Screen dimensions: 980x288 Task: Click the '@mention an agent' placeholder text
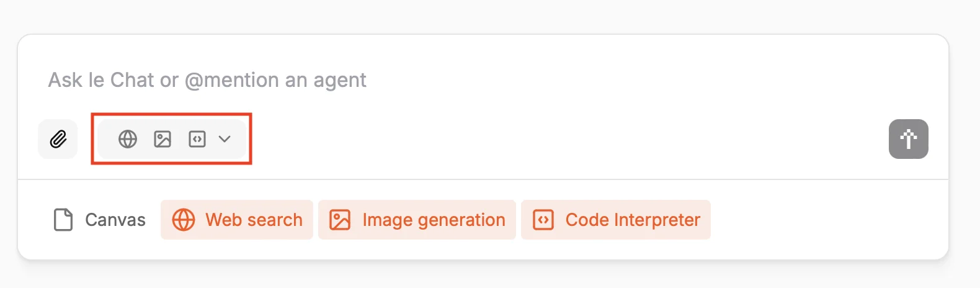pos(275,80)
